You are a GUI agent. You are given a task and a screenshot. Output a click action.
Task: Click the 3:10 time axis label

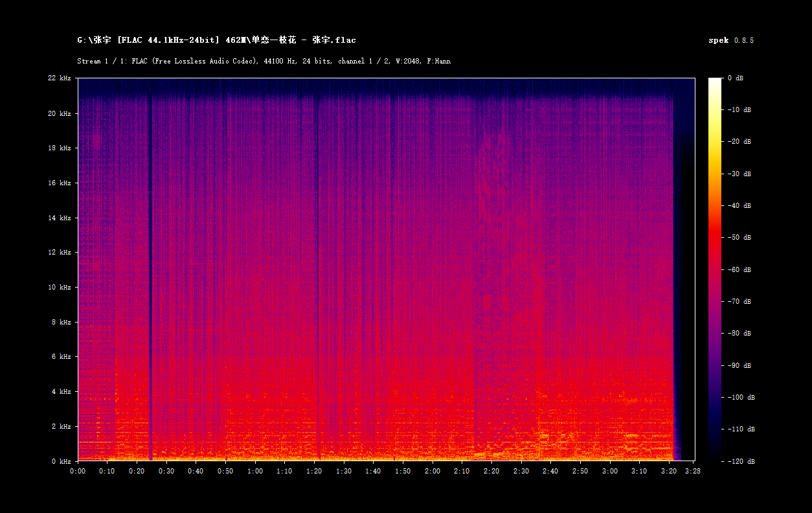click(639, 472)
